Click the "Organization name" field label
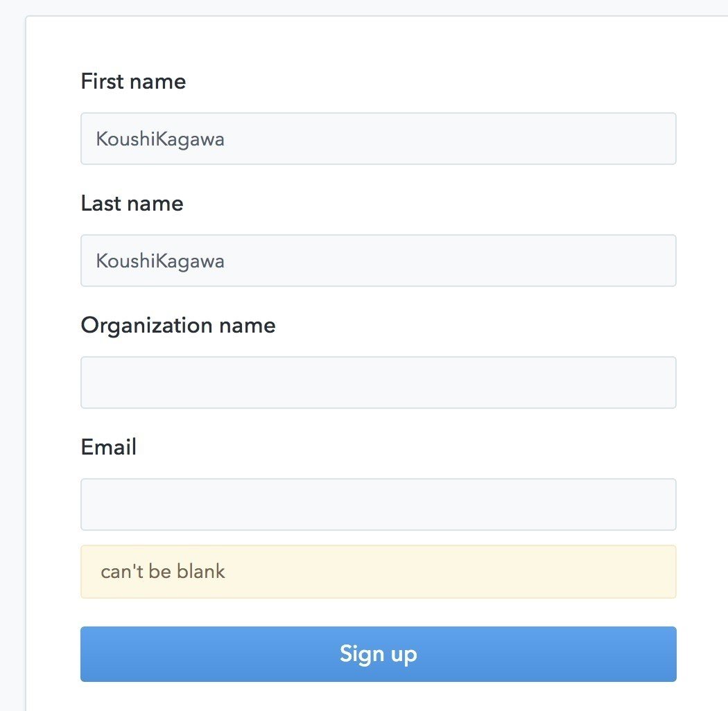Viewport: 728px width, 711px height. pyautogui.click(x=178, y=326)
